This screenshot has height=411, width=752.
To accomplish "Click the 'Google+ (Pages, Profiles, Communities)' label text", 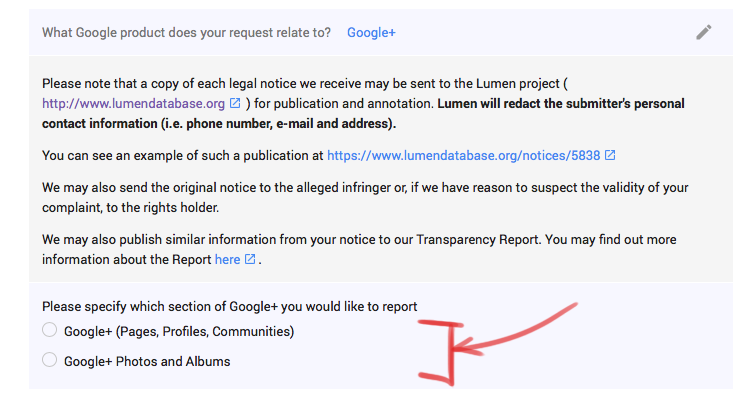I will click(179, 331).
